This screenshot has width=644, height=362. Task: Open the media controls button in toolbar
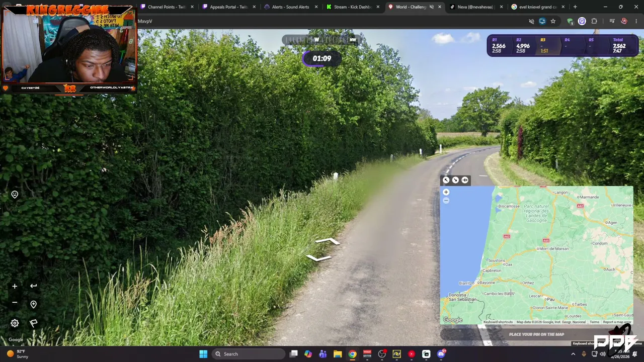(612, 21)
